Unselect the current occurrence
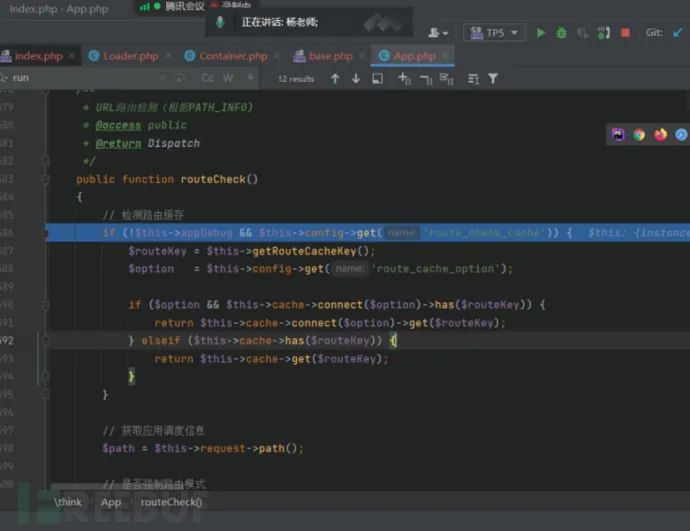Viewport: 690px width, 531px height. 426,79
